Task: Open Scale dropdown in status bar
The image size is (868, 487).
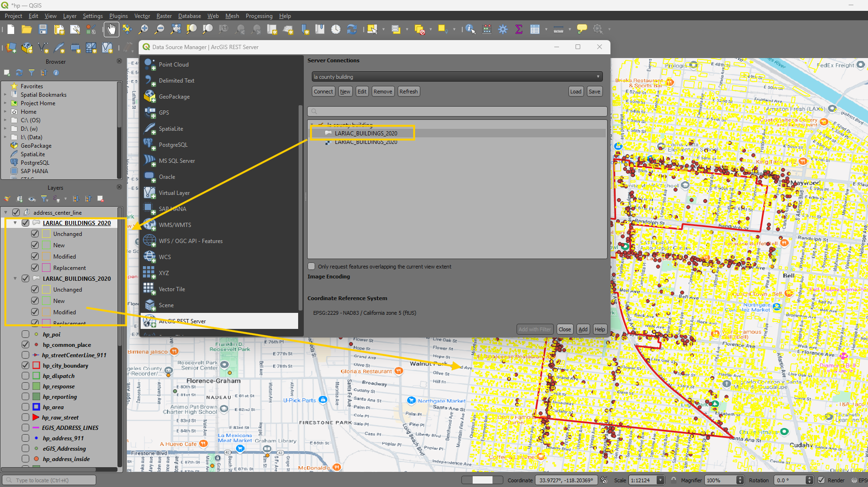Action: point(660,480)
